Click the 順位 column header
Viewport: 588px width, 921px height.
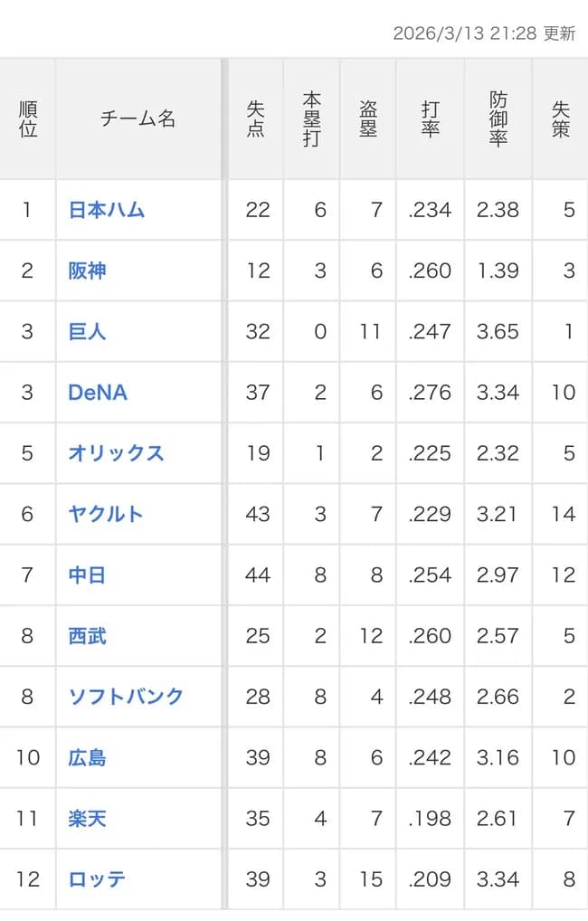coord(27,119)
